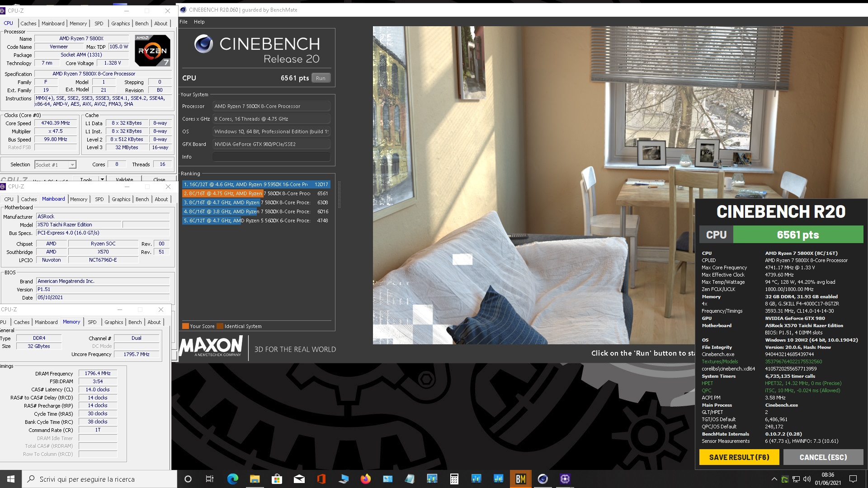
Task: Open Bench tab in Mainboard CPU-Z window
Action: coord(142,199)
